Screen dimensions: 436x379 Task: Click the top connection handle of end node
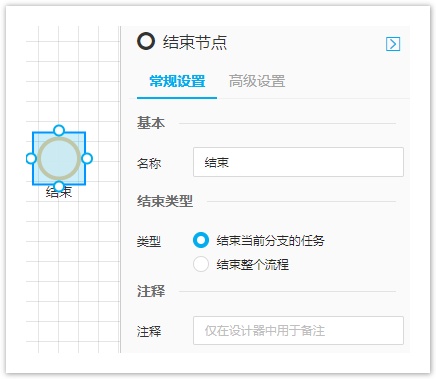(59, 130)
